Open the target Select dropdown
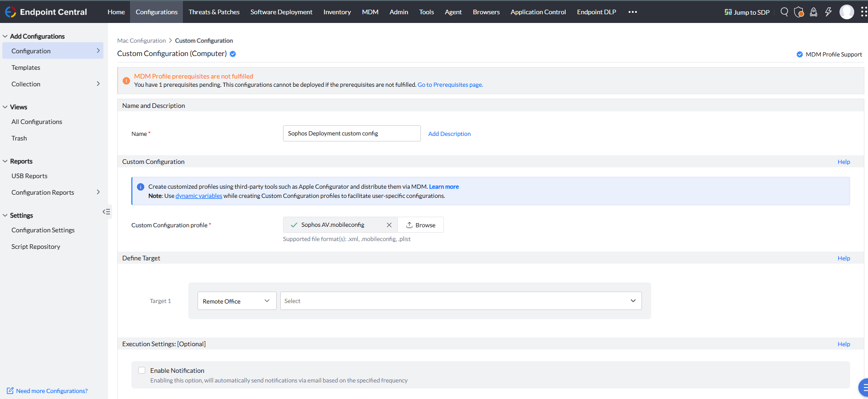This screenshot has width=868, height=399. pos(461,301)
